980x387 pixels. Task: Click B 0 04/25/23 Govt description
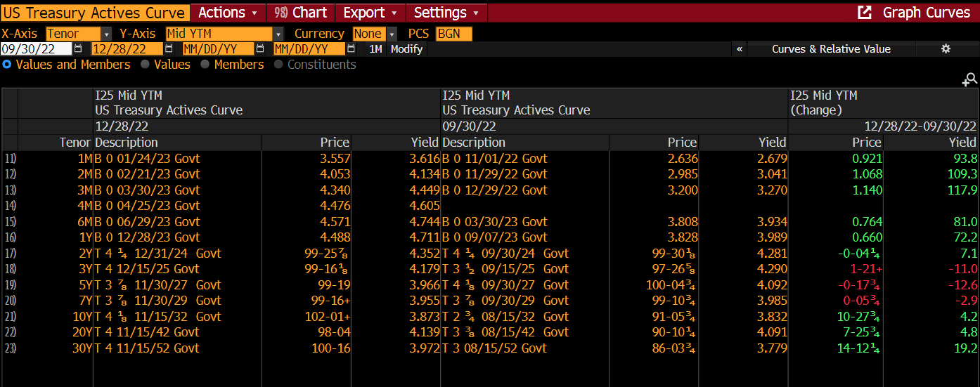(148, 206)
